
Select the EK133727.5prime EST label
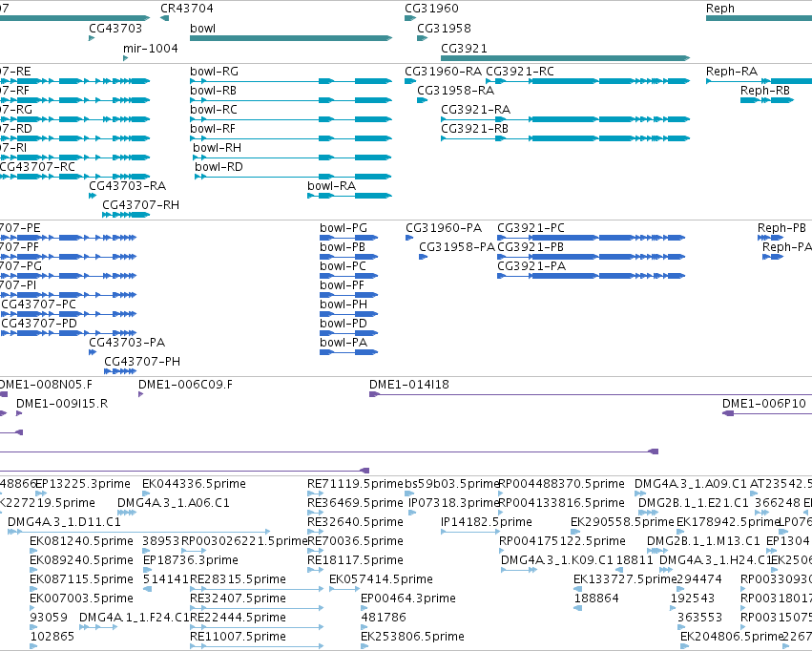(625, 580)
